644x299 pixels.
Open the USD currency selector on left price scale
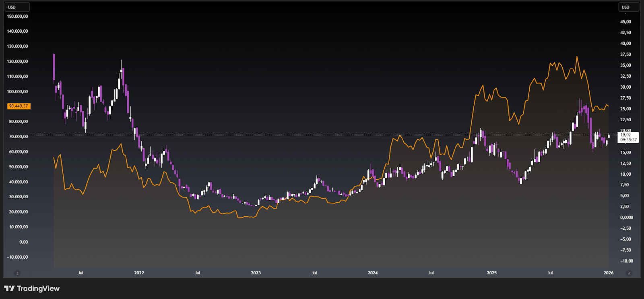(x=18, y=7)
